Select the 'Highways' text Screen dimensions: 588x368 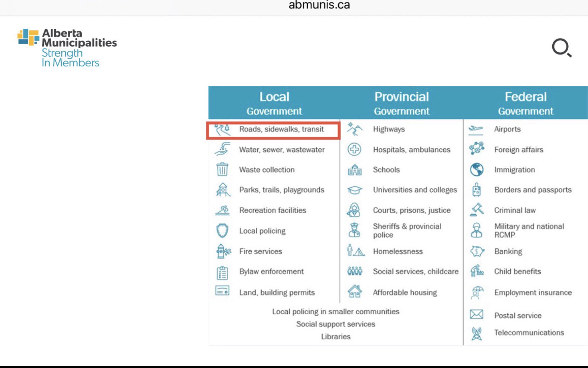[x=389, y=129]
